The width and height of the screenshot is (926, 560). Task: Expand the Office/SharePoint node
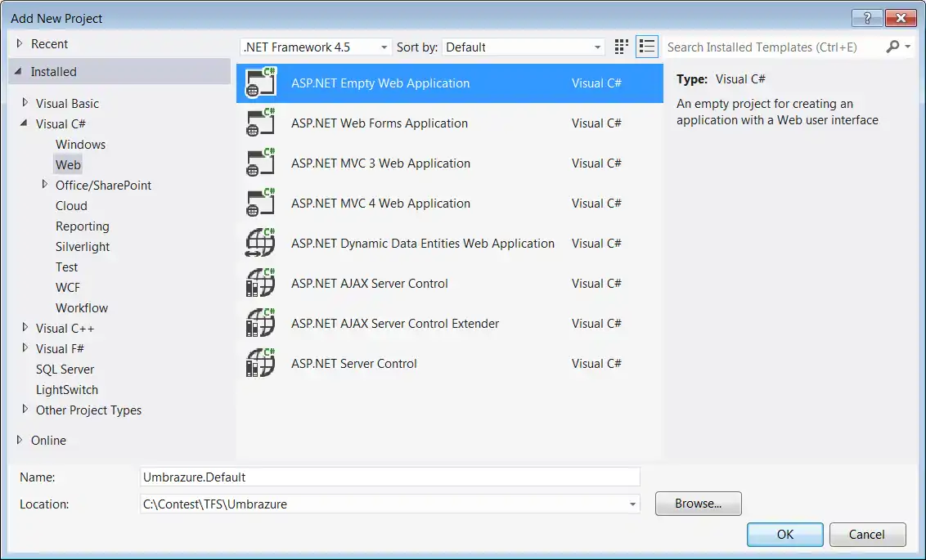[44, 185]
